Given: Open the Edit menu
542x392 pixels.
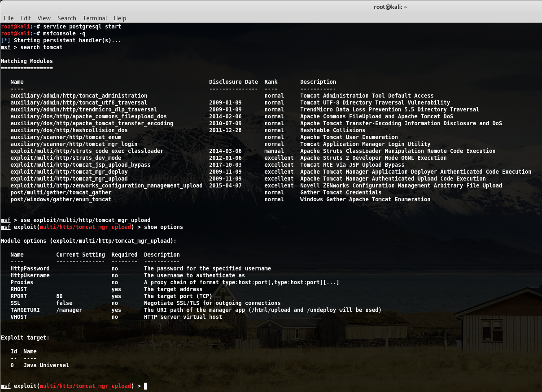Looking at the screenshot, I should pos(26,18).
